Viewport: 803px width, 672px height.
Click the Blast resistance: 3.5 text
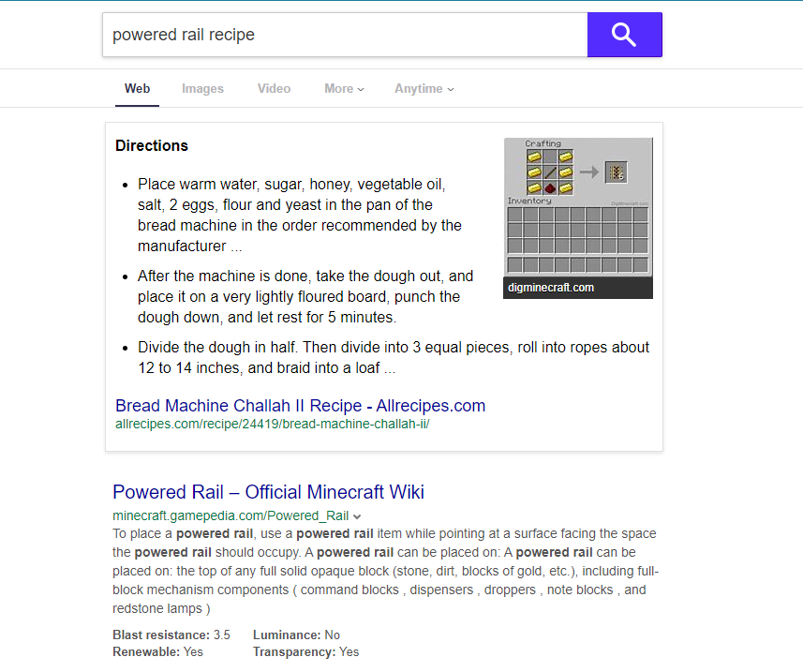coord(171,635)
